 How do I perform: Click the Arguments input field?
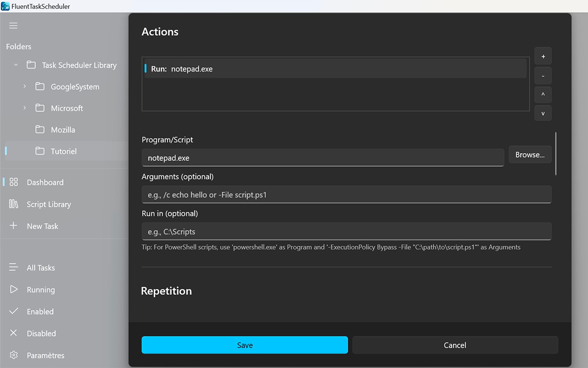(346, 194)
